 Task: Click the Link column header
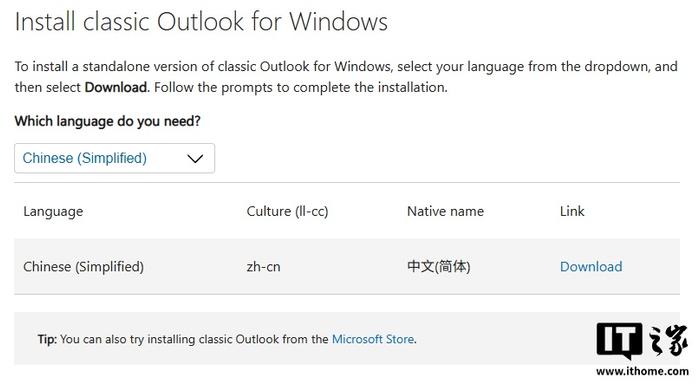pos(572,211)
